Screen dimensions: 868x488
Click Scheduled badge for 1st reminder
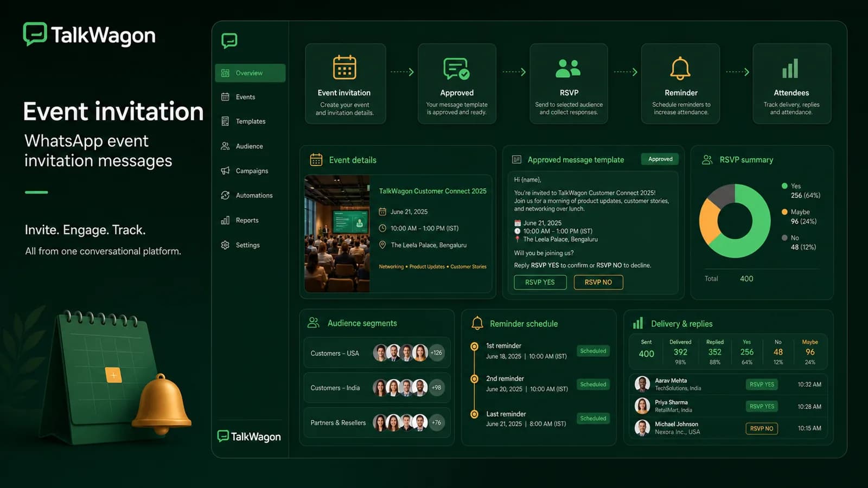[593, 351]
